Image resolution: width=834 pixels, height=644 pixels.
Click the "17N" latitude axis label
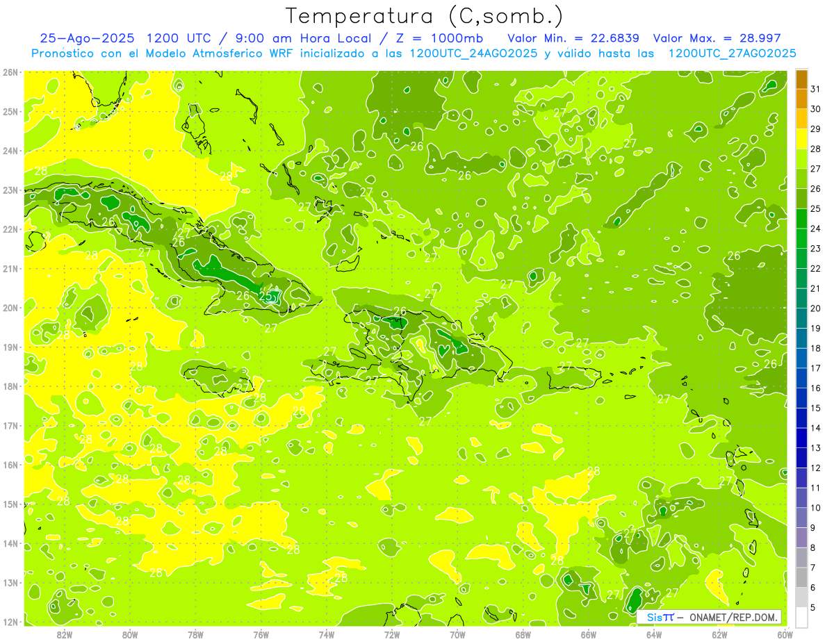coord(10,425)
